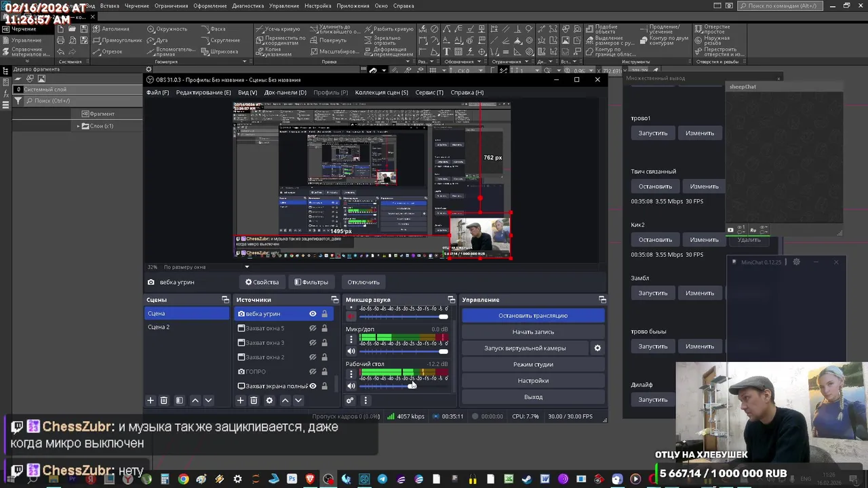Hide the Захват экрана полный source
The height and width of the screenshot is (488, 868).
[x=313, y=386]
